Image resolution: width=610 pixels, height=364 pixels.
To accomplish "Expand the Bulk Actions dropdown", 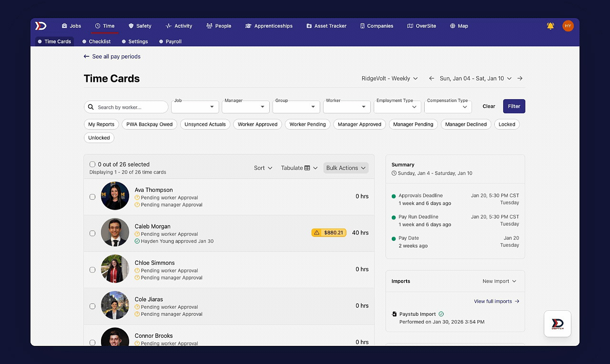I will [346, 168].
